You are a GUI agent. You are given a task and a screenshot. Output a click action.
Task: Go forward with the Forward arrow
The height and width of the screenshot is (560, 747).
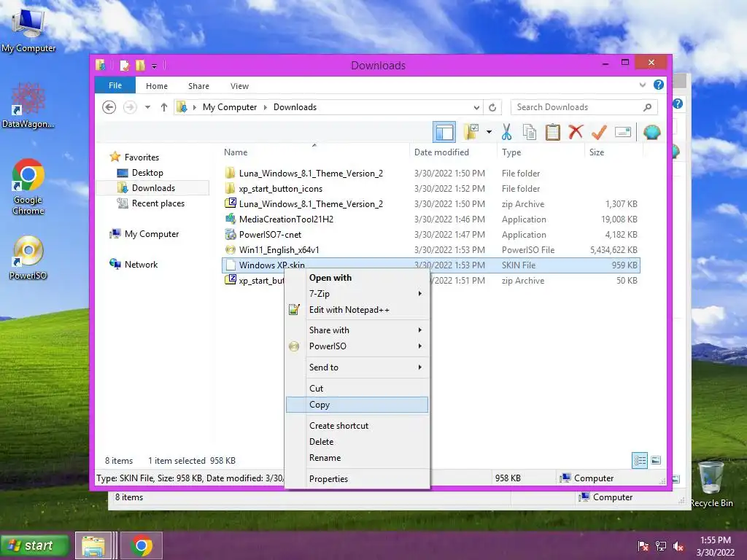coord(130,107)
